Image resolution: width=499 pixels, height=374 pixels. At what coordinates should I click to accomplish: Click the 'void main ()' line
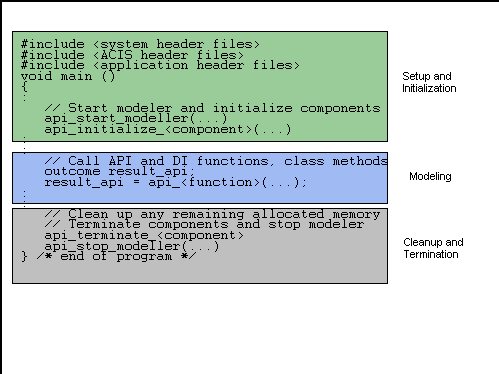(68, 76)
